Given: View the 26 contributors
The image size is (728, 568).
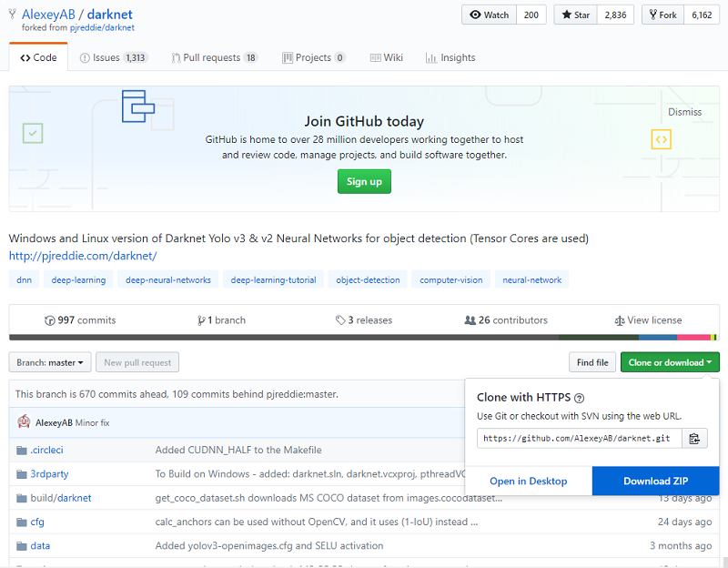Looking at the screenshot, I should pyautogui.click(x=506, y=320).
